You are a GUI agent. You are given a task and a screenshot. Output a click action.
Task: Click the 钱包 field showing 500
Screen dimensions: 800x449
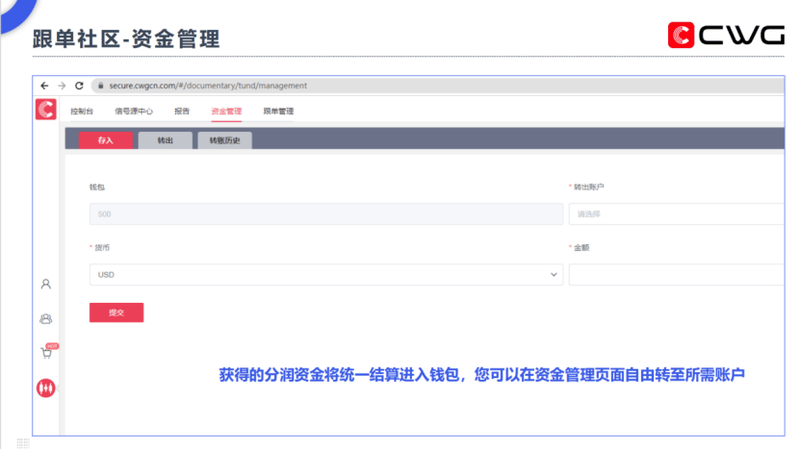pos(327,214)
